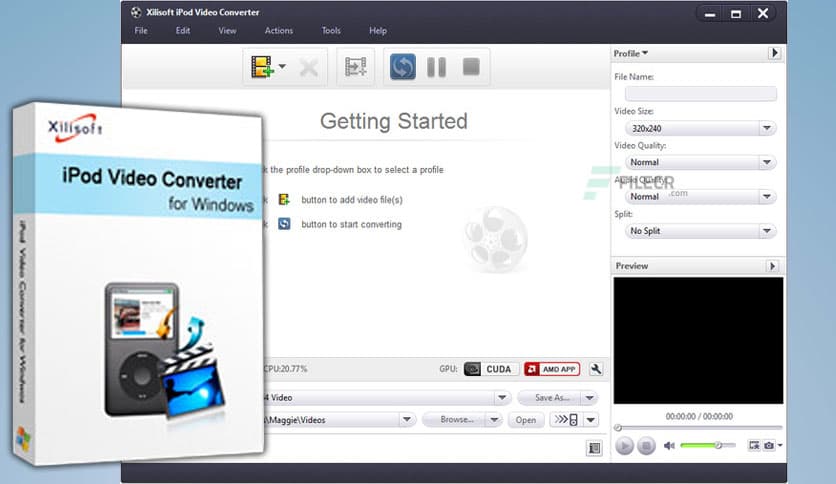Viewport: 836px width, 484px height.
Task: Toggle CUDA GPU acceleration
Action: coord(489,369)
